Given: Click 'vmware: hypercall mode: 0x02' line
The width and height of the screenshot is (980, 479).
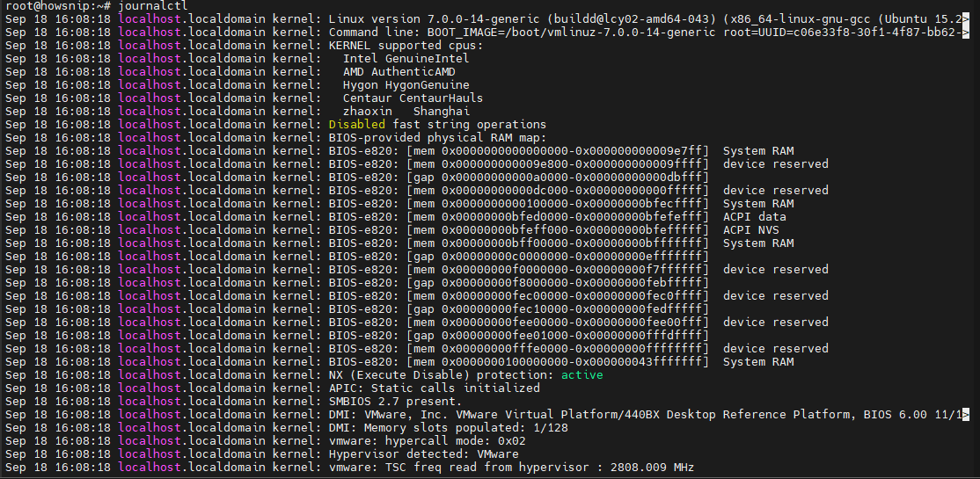Looking at the screenshot, I should (427, 441).
